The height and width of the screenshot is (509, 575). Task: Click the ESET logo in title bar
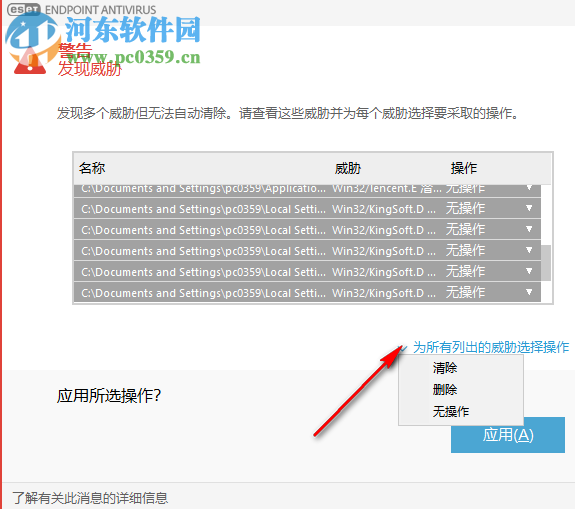24,10
